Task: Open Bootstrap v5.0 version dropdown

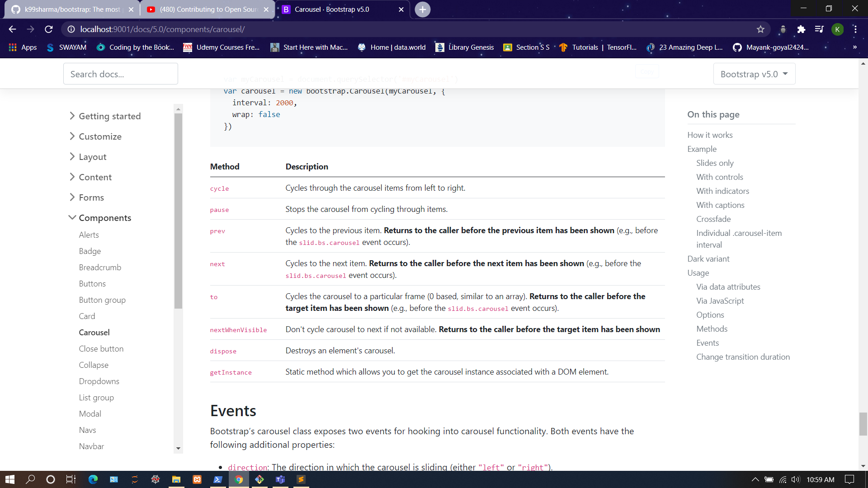Action: 754,74
